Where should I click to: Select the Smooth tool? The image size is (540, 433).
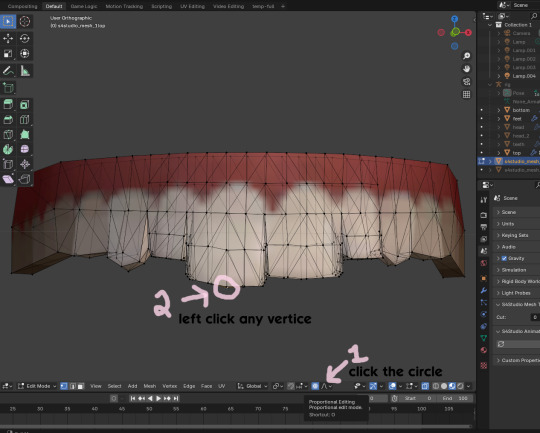(24, 149)
